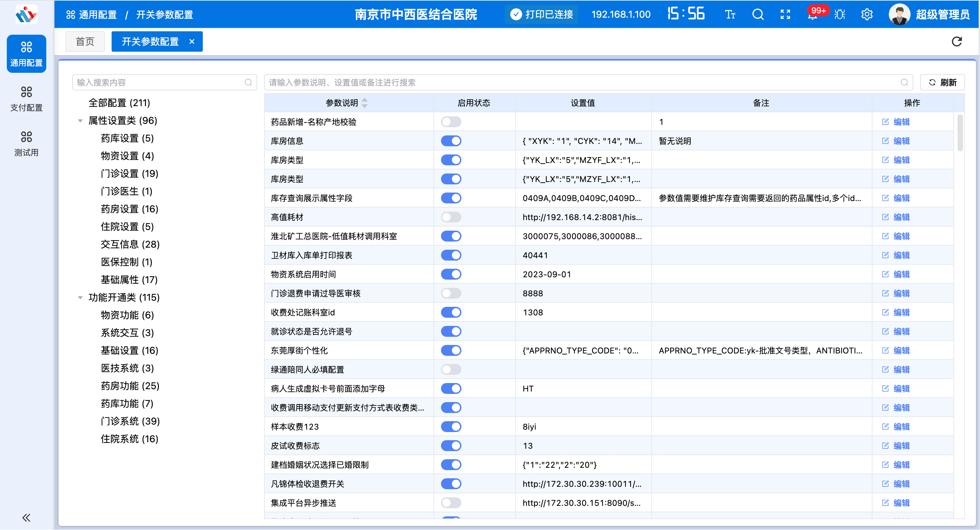Click the 刷新 button
The width and height of the screenshot is (980, 530).
pyautogui.click(x=942, y=83)
